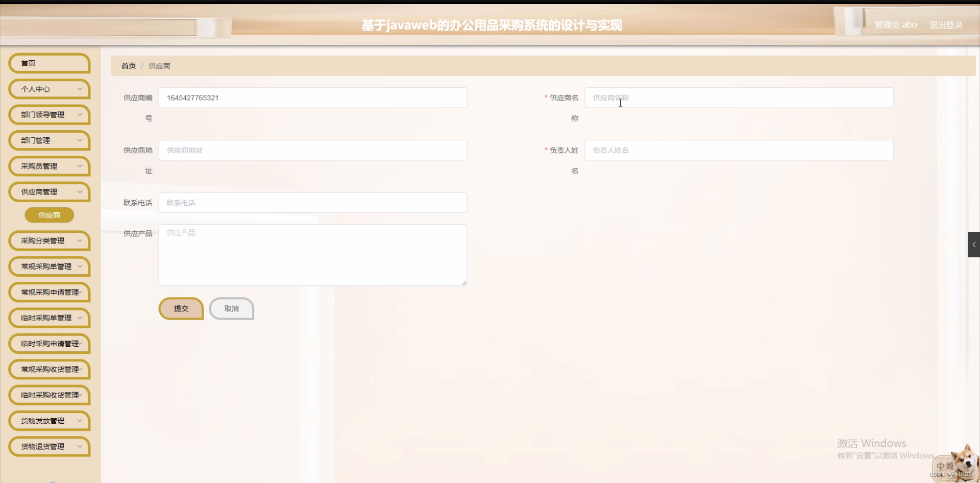This screenshot has height=483, width=980.
Task: Focus the 供应商编号 input field
Action: tap(313, 98)
